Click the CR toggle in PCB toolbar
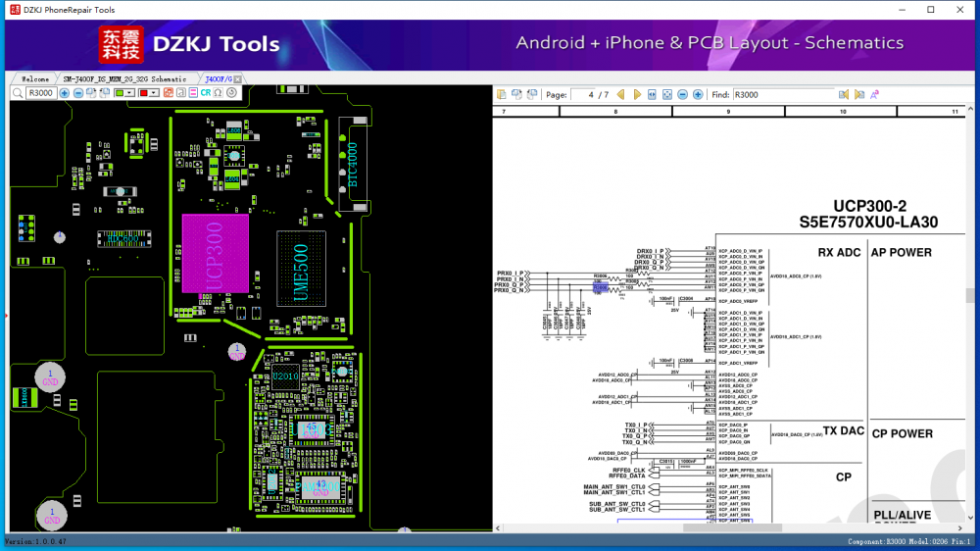The width and height of the screenshot is (980, 551). coord(206,93)
